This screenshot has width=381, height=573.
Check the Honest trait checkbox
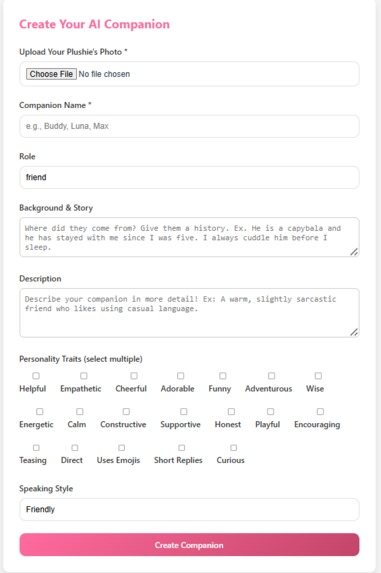pyautogui.click(x=231, y=411)
